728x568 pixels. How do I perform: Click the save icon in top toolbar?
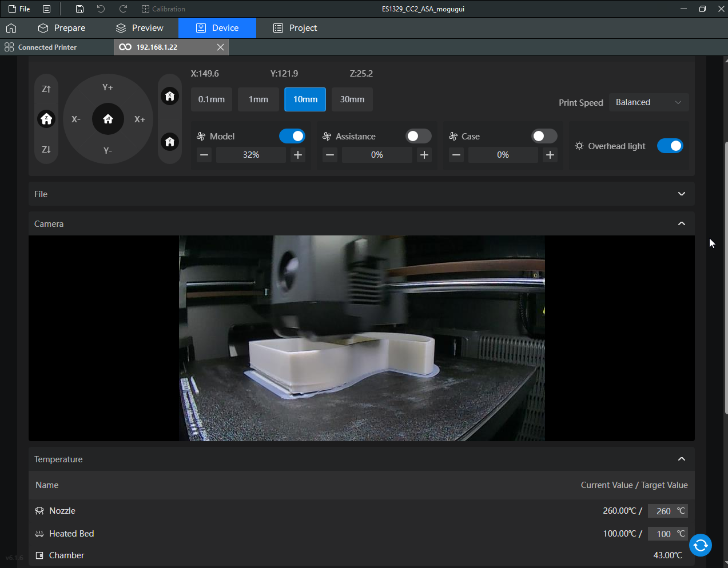[79, 9]
